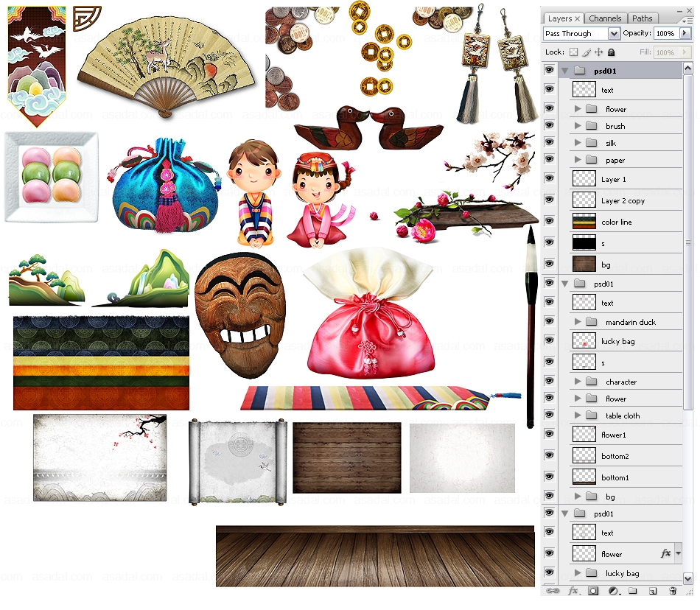Viewport: 700px width, 610px height.
Task: Select the Layer 2 copy layer
Action: point(623,200)
